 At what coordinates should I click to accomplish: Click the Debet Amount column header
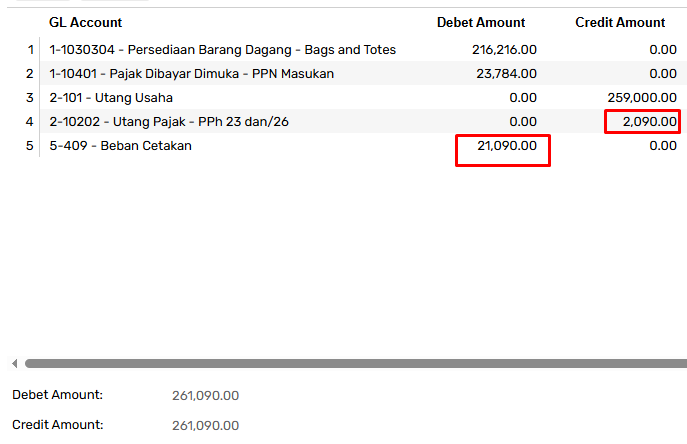point(481,22)
